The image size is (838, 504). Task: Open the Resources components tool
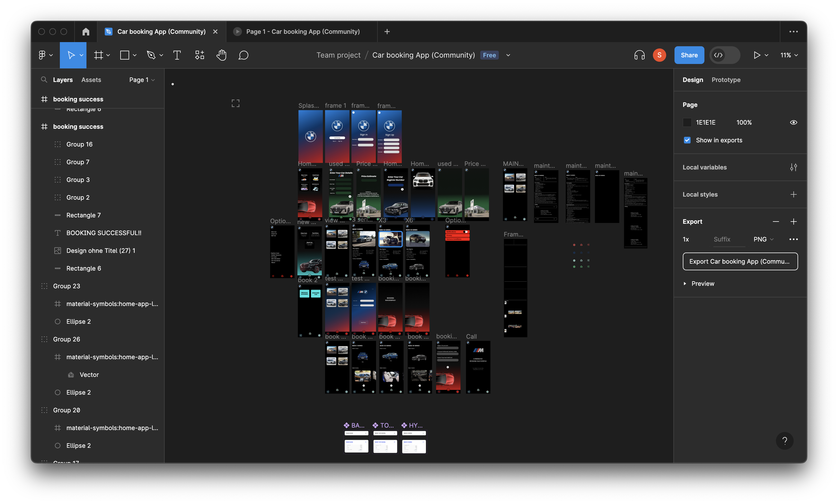click(200, 55)
